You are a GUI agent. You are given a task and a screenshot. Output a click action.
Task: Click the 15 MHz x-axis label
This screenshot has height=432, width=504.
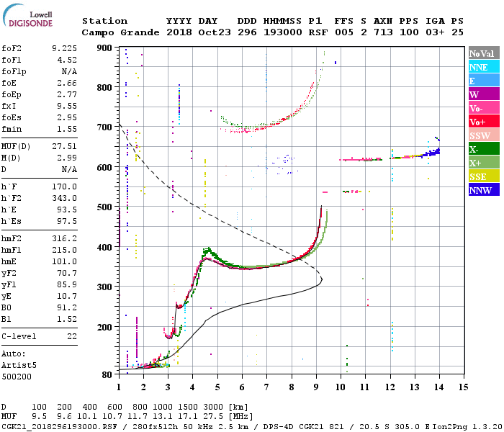(x=463, y=387)
